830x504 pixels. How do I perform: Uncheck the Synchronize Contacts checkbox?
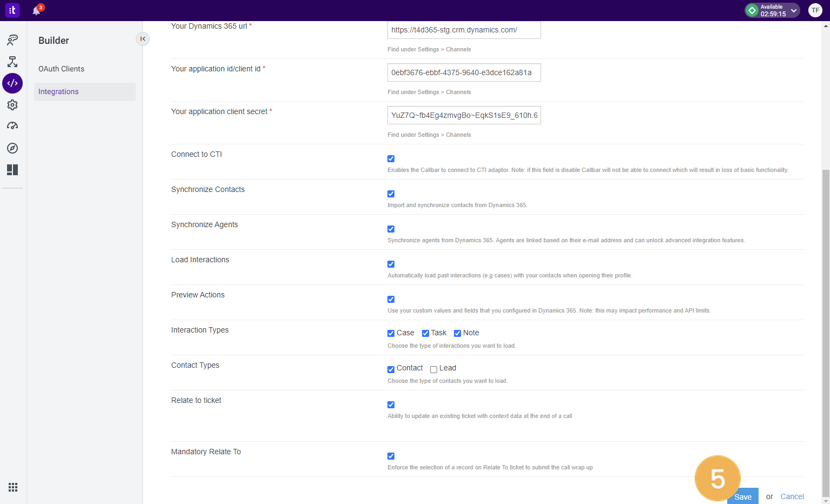point(391,194)
